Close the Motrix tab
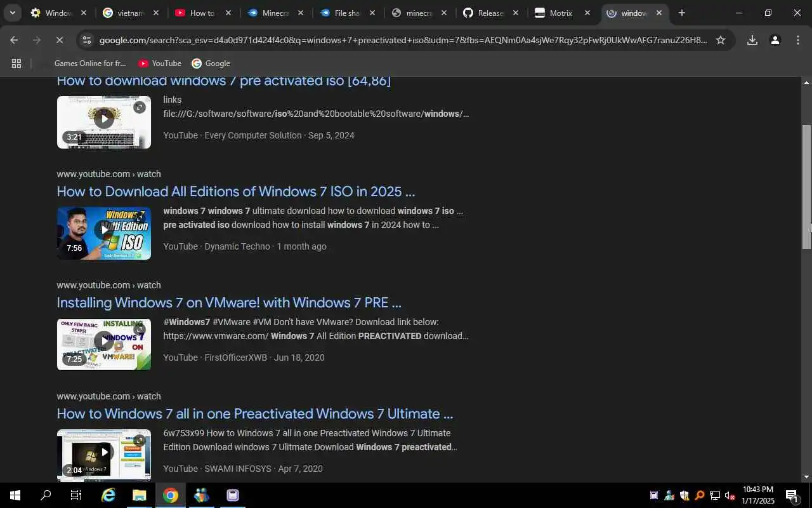The height and width of the screenshot is (508, 812). pos(587,13)
